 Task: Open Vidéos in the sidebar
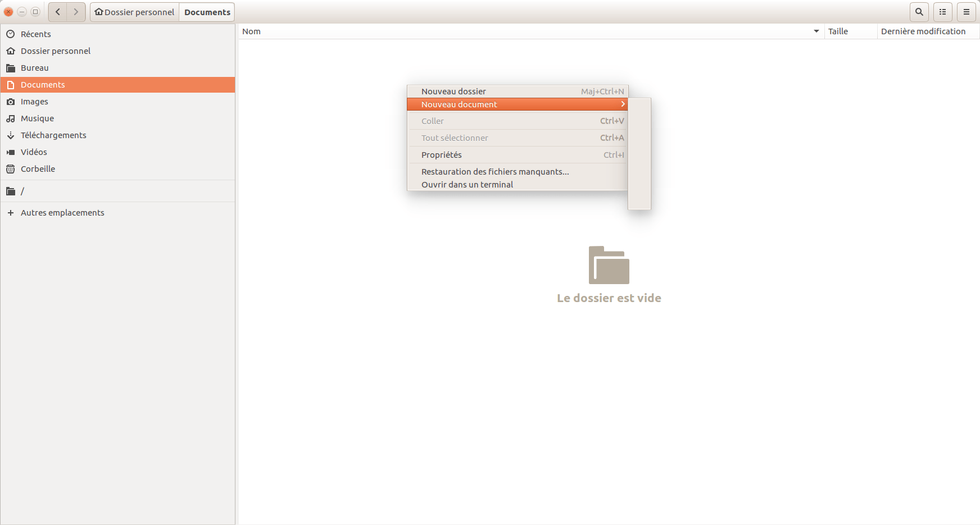coord(117,152)
